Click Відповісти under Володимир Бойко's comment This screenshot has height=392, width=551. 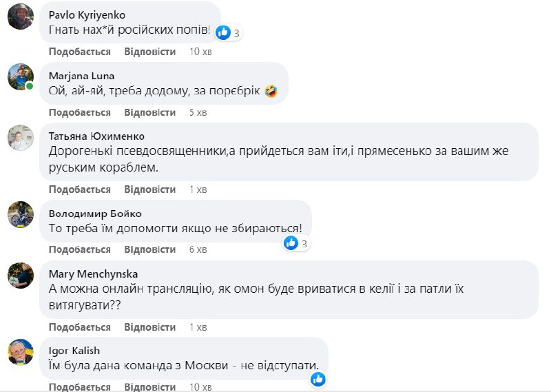point(150,249)
